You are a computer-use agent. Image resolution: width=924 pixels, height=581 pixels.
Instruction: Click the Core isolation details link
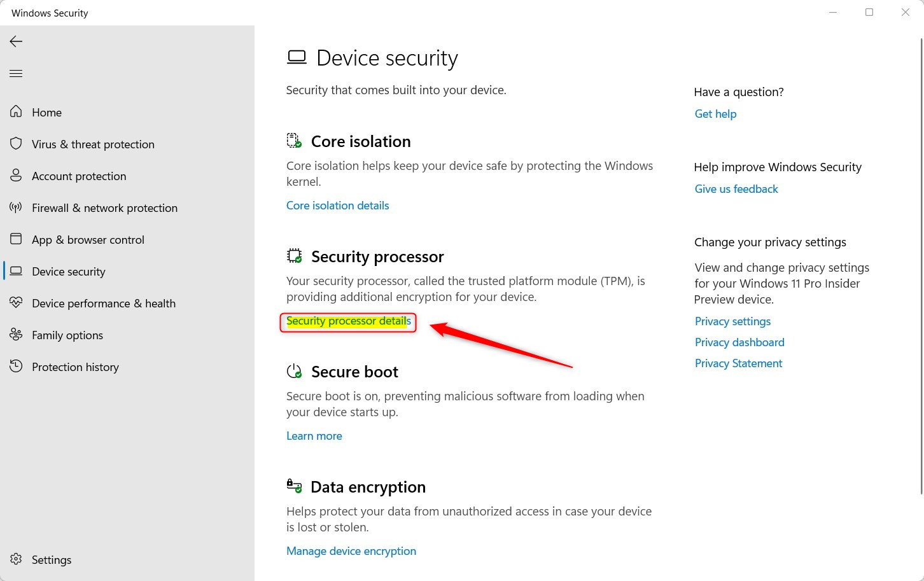point(337,205)
